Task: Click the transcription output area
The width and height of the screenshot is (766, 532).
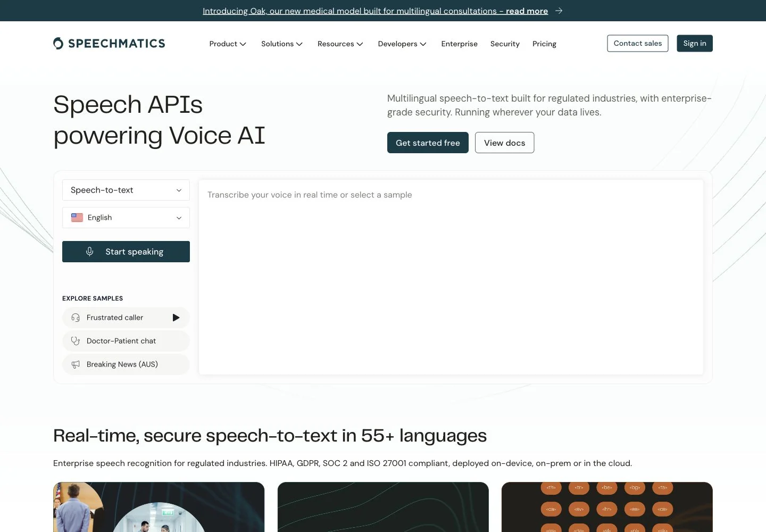Action: [451, 277]
